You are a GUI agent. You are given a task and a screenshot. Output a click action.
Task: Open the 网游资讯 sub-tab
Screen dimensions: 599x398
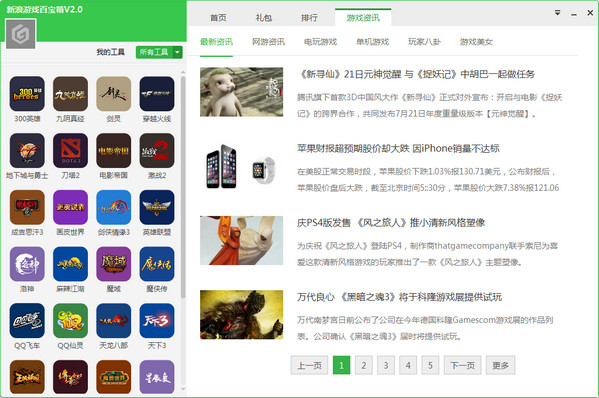point(268,42)
